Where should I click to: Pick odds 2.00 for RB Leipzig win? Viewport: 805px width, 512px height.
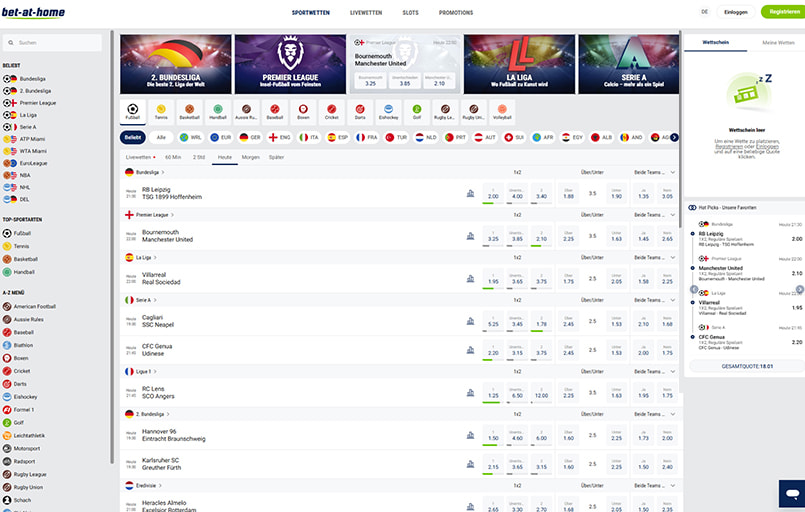[493, 194]
